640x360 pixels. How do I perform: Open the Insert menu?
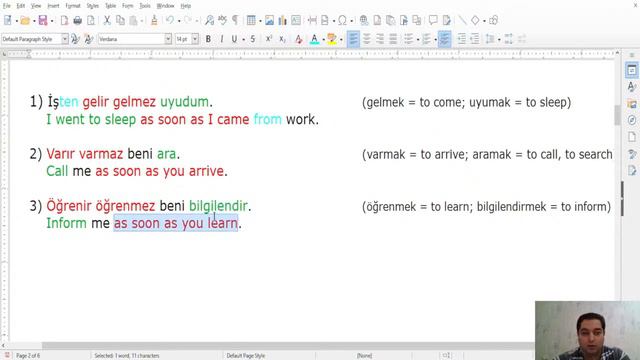pyautogui.click(x=53, y=6)
